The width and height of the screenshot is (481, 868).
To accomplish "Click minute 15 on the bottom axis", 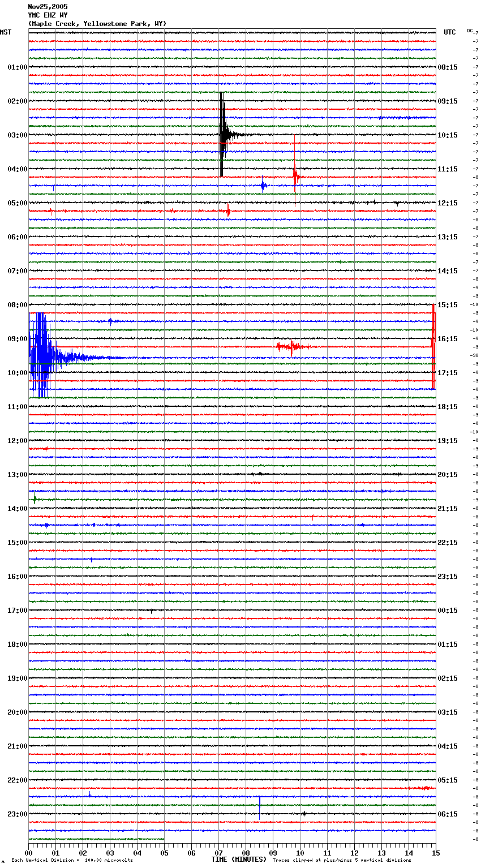I will click(436, 853).
